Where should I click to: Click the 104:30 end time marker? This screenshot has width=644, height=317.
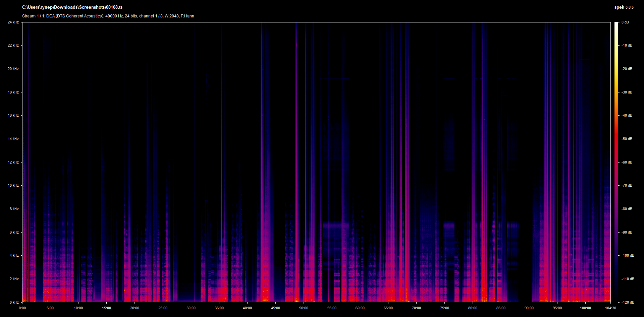(x=610, y=308)
